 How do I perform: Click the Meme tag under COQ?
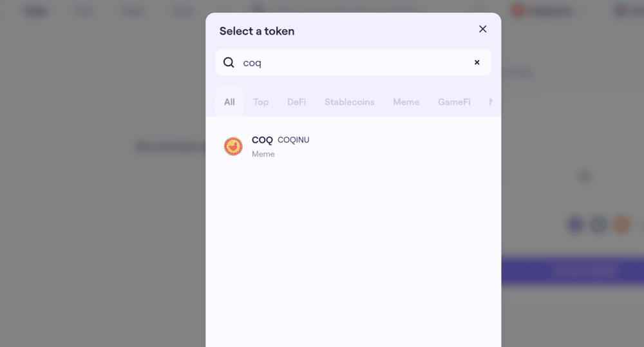(x=263, y=155)
